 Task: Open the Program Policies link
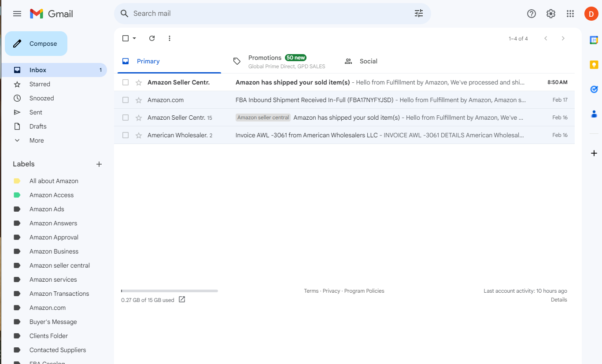point(364,291)
